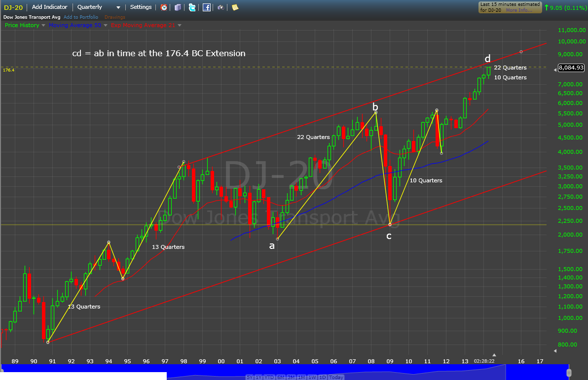Select the point label d on chart

point(487,59)
